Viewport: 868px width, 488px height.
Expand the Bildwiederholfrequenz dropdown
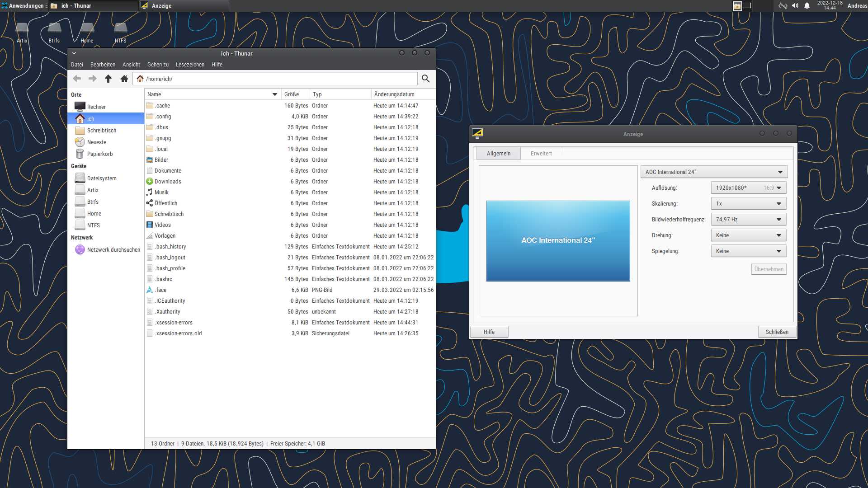[748, 220]
